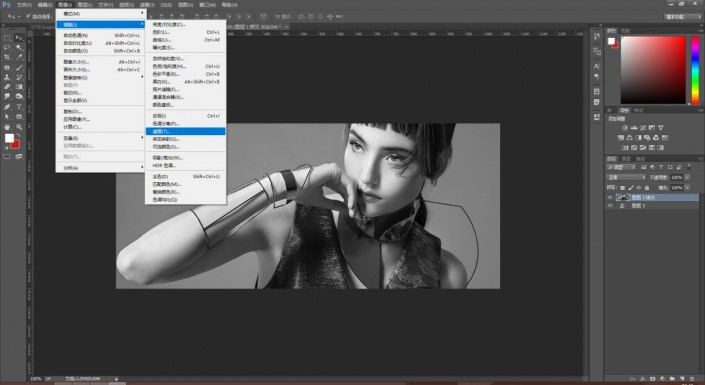705x385 pixels.
Task: Pick a hue on the vertical rainbow slider
Action: coord(695,70)
